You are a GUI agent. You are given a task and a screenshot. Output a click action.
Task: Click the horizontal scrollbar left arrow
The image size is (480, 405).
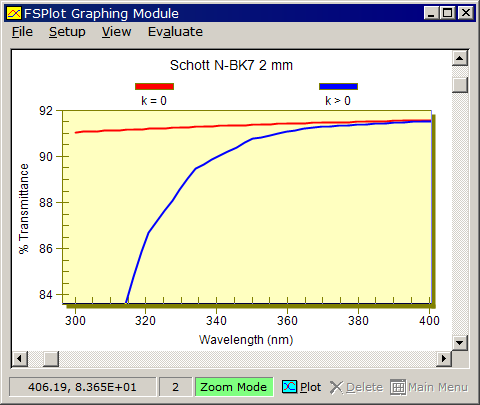[x=20, y=359]
